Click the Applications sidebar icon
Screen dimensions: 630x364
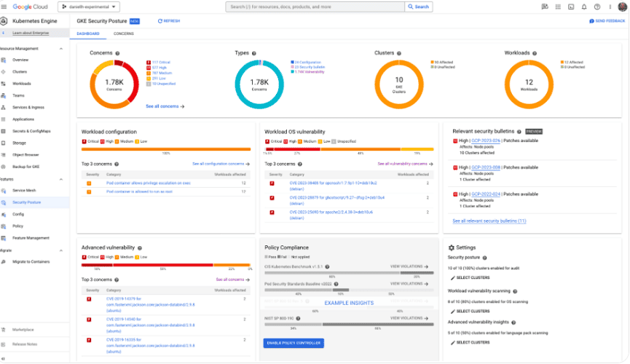coord(3,119)
